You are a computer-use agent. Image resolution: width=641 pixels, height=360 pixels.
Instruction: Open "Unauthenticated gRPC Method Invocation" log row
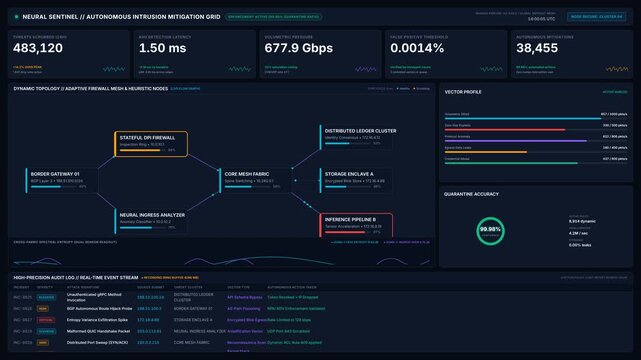coord(320,297)
